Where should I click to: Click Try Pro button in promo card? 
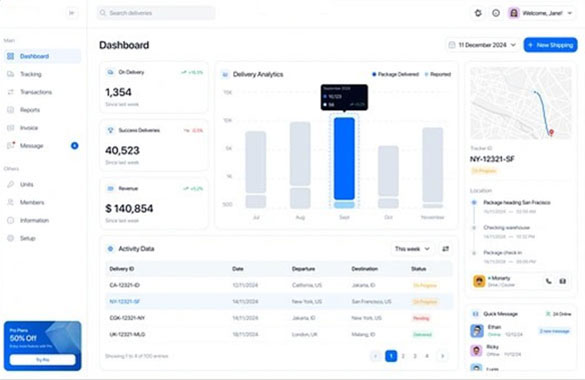pyautogui.click(x=43, y=360)
